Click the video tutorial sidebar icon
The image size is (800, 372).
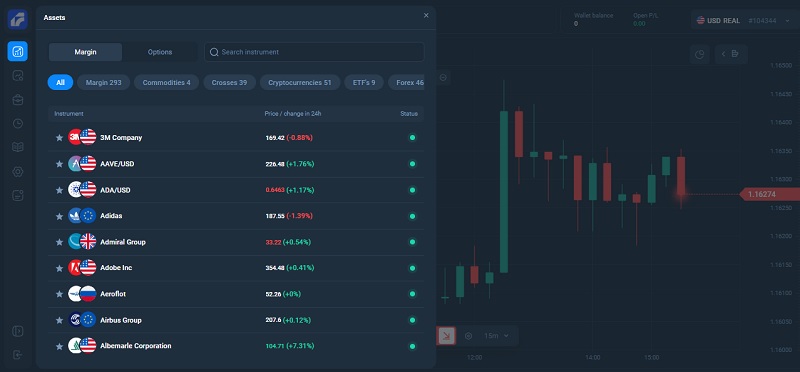[x=18, y=331]
